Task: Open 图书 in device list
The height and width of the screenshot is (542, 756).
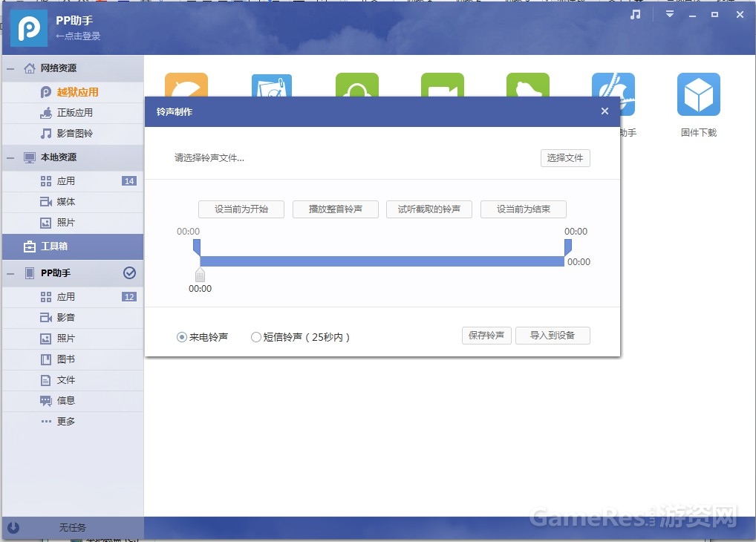Action: (x=73, y=359)
